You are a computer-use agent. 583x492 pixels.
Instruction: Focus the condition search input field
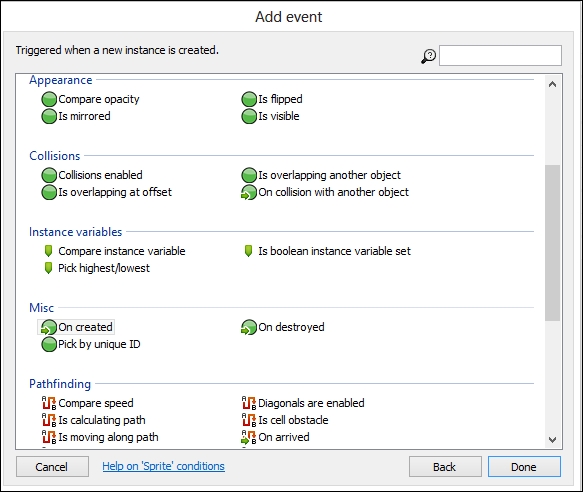[x=500, y=56]
